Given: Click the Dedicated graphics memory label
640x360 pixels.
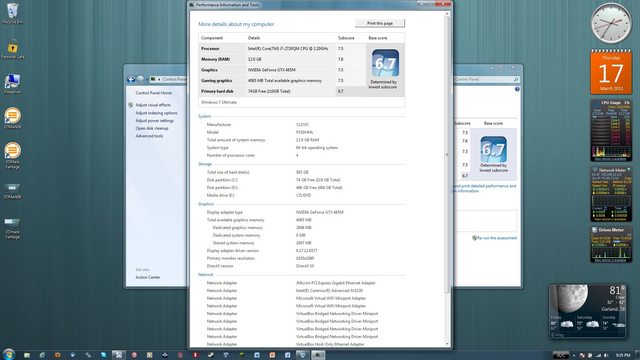Looking at the screenshot, I should tap(238, 228).
